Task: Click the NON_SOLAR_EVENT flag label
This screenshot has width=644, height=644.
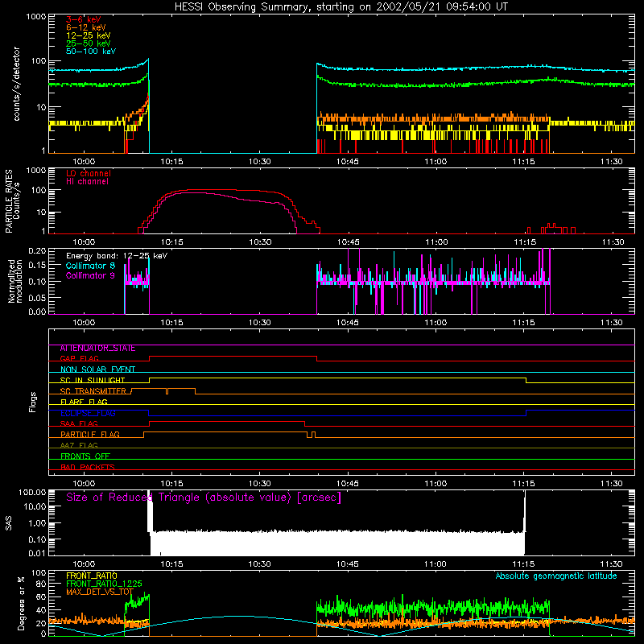Action: tap(97, 369)
